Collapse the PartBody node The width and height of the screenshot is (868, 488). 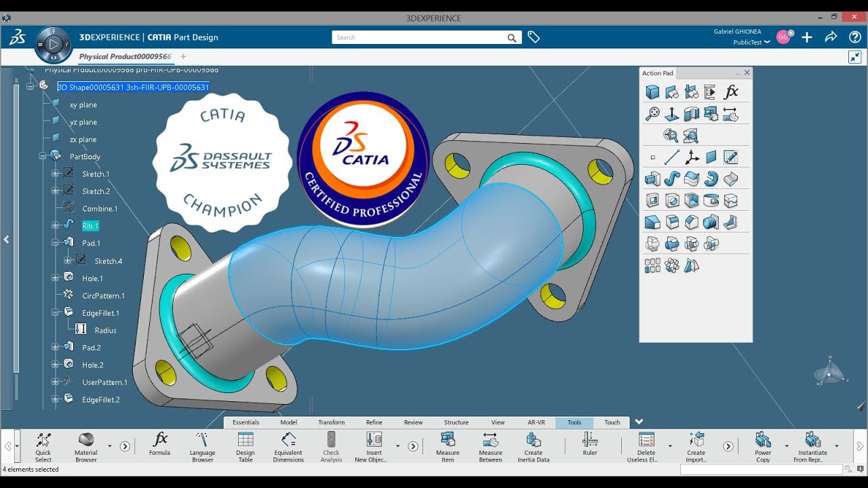[x=43, y=157]
